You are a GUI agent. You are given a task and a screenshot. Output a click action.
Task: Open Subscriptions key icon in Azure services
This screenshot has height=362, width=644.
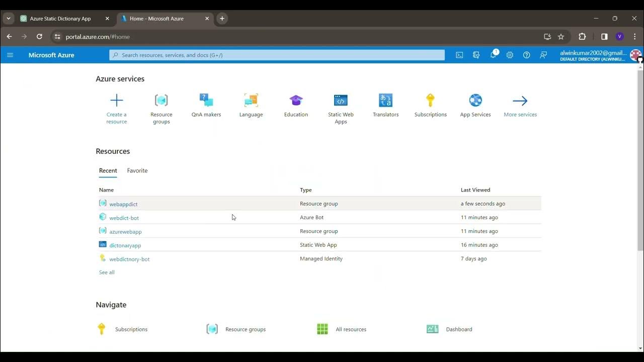(431, 100)
